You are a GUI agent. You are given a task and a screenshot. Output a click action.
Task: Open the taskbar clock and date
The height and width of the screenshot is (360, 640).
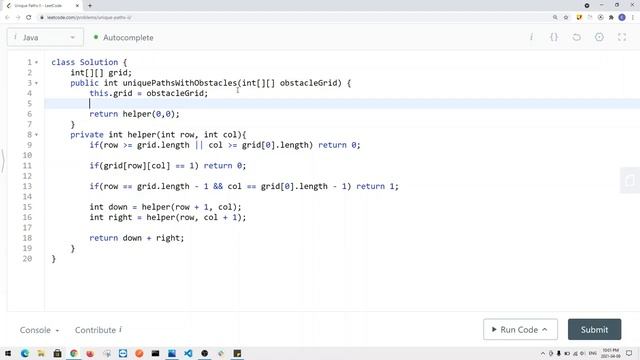[611, 353]
